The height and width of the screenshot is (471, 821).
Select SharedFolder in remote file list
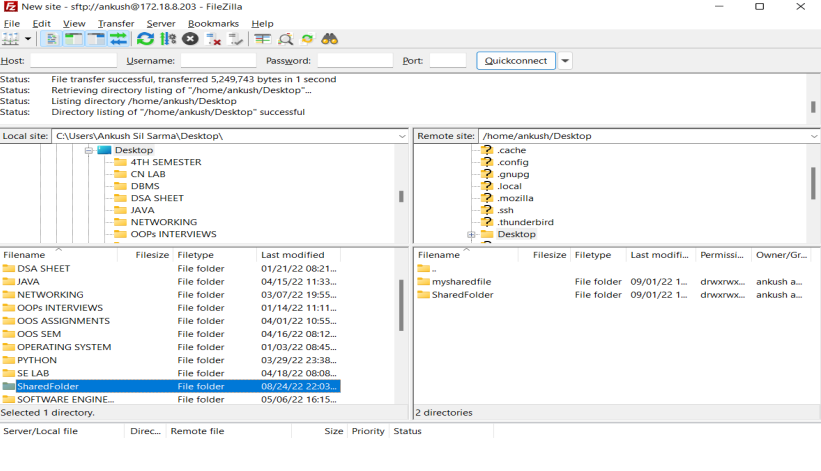click(462, 295)
